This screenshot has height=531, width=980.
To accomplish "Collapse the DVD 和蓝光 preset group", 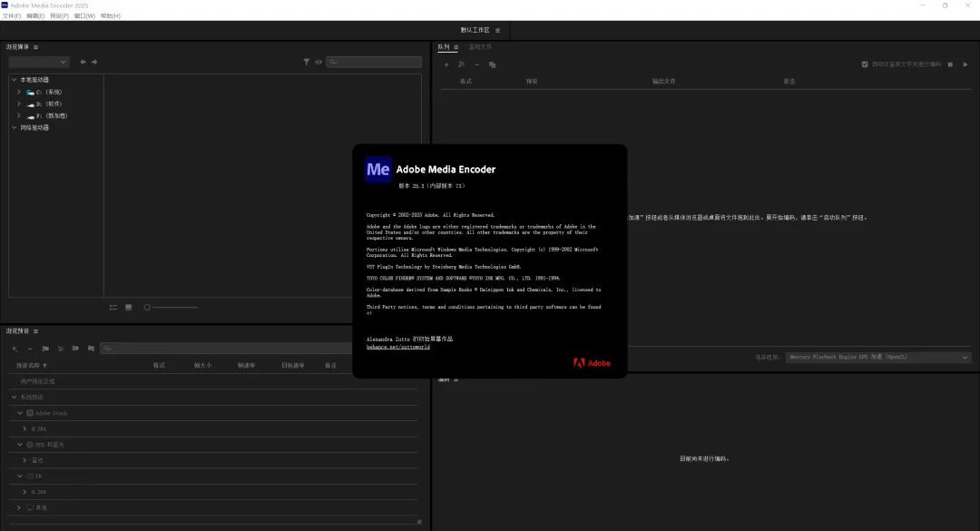I will (x=20, y=445).
